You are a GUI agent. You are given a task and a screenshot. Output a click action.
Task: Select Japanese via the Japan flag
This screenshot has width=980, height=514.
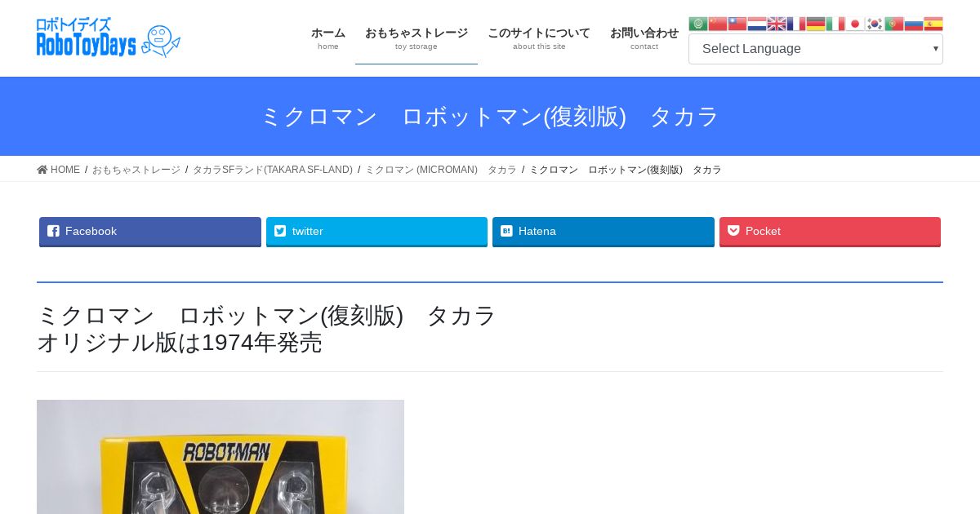[x=855, y=24]
